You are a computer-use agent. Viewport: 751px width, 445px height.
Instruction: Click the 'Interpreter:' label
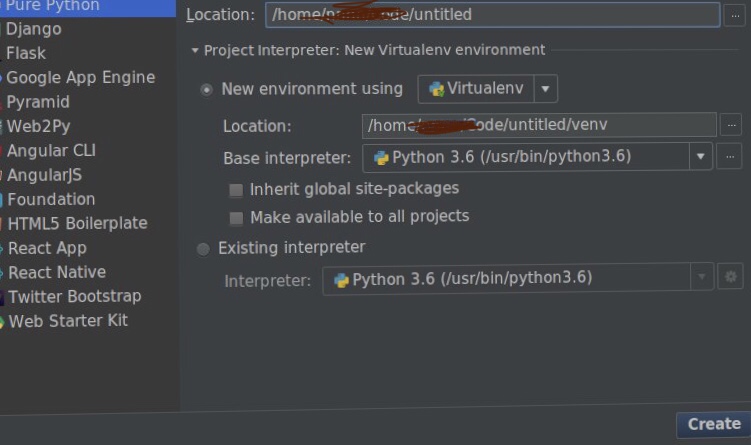[268, 281]
